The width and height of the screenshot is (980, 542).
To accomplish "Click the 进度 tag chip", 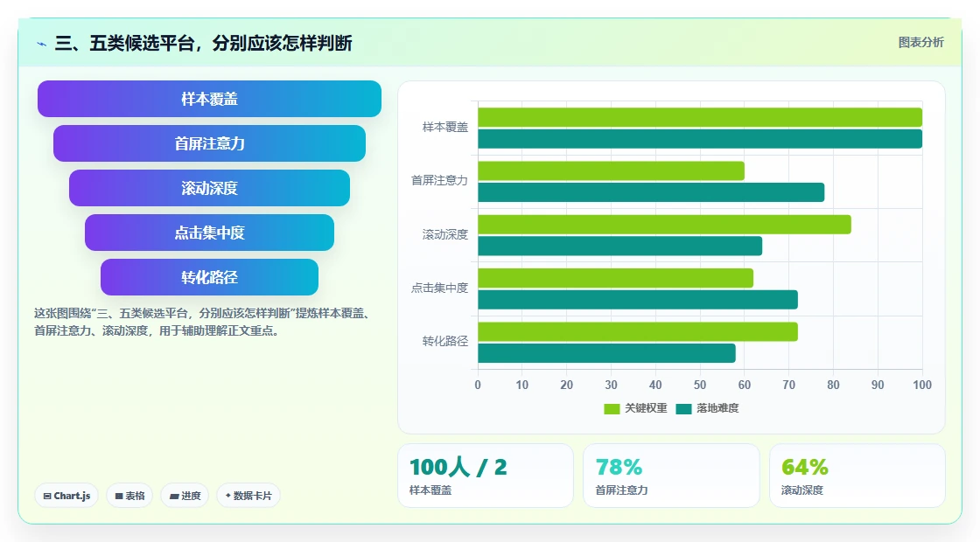I will 185,496.
